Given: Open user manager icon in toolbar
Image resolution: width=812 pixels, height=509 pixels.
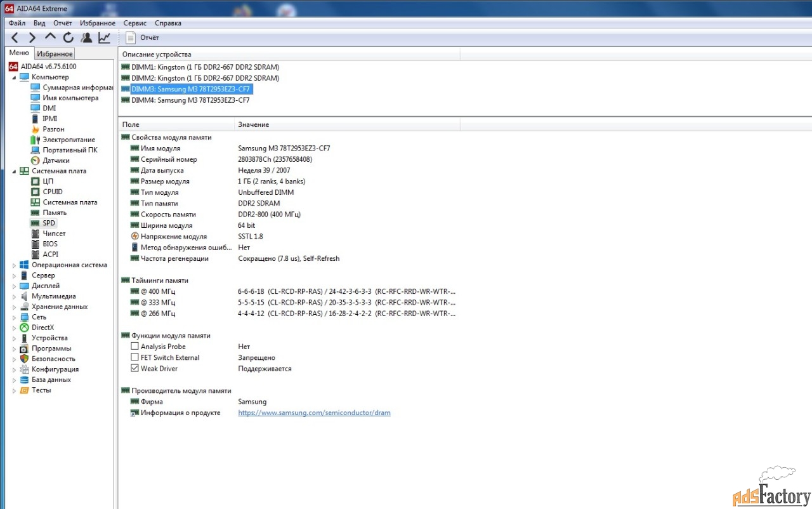Looking at the screenshot, I should [x=86, y=38].
